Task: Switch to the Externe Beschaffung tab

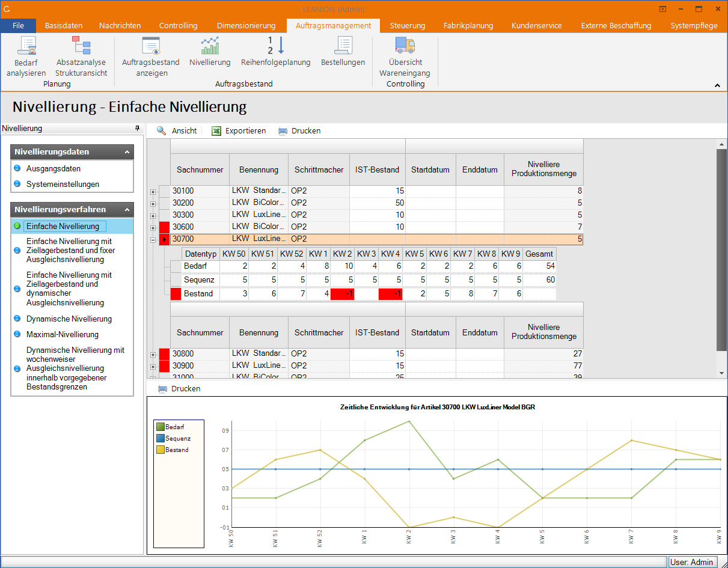Action: point(616,25)
